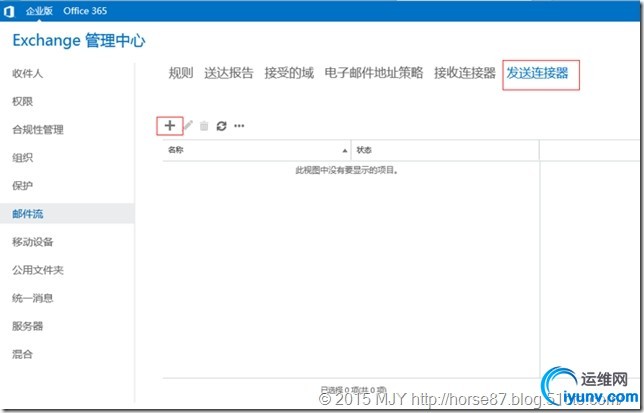644x413 pixels.
Task: Click the Office logo icon
Action: pos(9,11)
